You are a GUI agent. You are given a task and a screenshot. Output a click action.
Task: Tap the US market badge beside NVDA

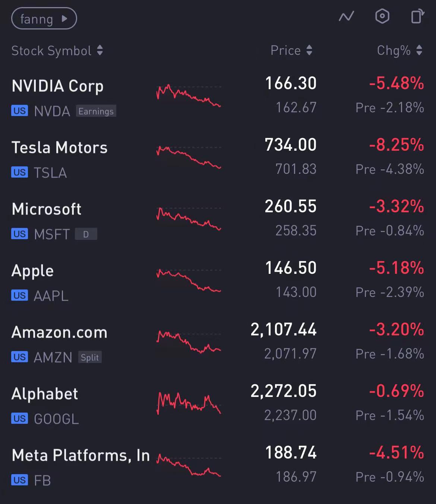click(19, 111)
